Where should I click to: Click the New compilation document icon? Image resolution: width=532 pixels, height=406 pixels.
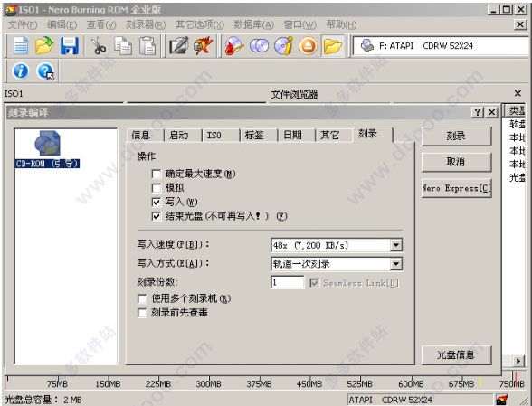coord(20,46)
